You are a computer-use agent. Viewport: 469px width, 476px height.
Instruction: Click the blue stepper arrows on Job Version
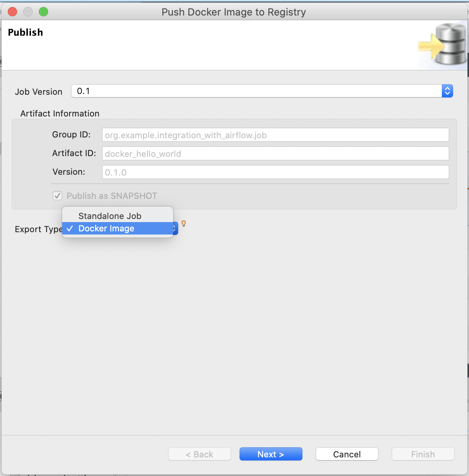(447, 91)
